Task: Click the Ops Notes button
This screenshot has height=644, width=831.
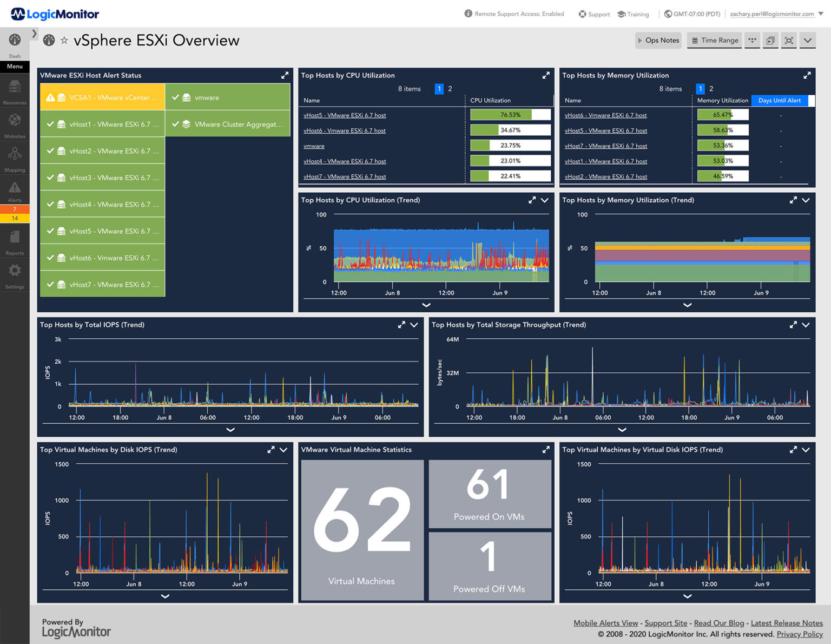Action: pos(658,40)
